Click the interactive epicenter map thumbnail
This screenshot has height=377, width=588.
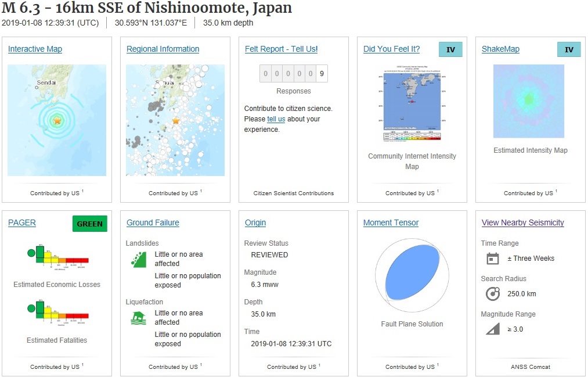pos(57,120)
